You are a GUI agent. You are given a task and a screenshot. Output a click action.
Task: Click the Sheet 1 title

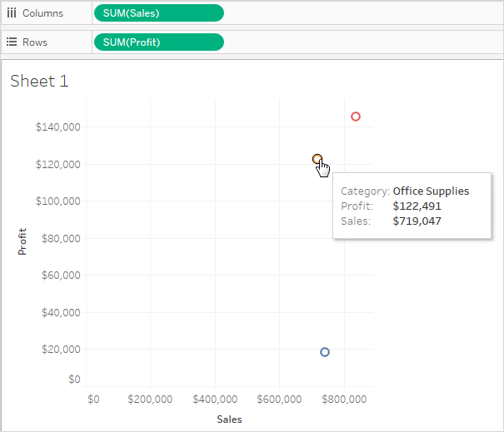tap(39, 81)
